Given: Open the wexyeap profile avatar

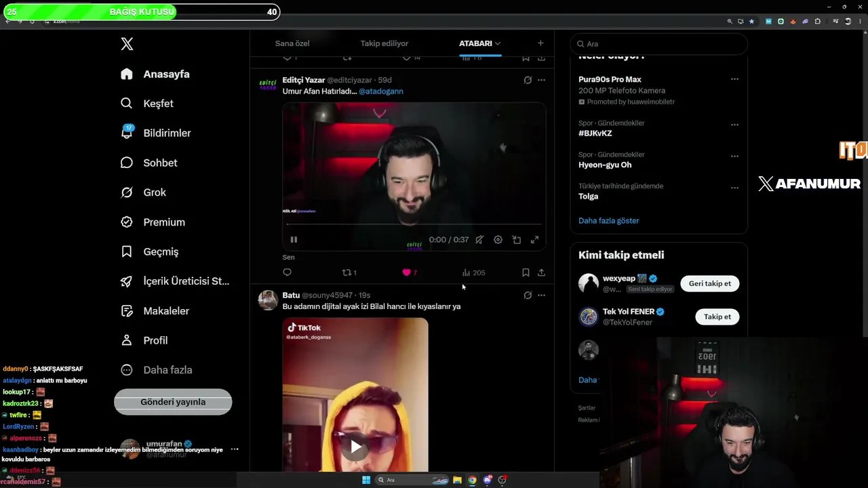Looking at the screenshot, I should (x=589, y=283).
